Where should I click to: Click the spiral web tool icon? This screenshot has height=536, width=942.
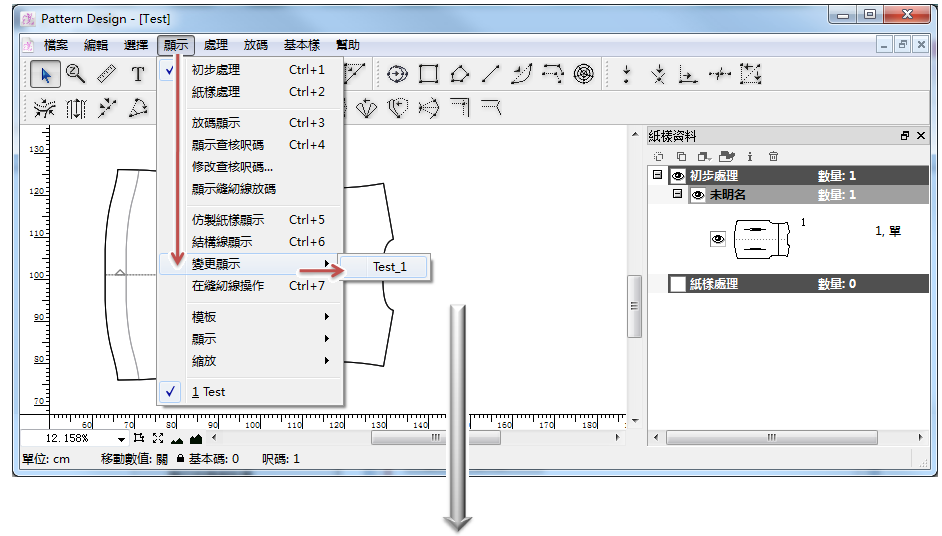point(584,73)
